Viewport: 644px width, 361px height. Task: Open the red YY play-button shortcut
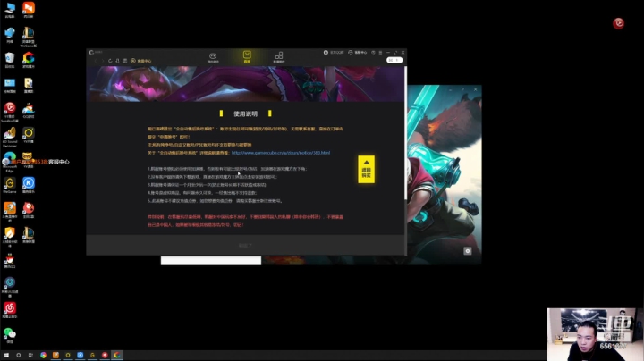click(10, 112)
